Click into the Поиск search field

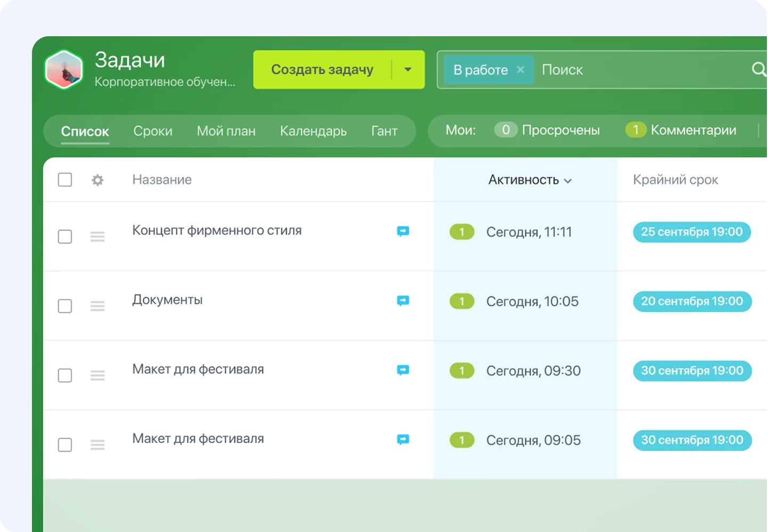639,70
